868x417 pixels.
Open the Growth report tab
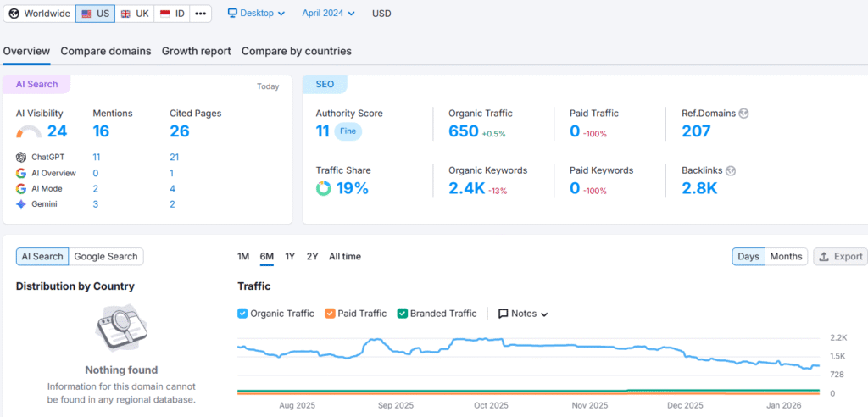coord(196,51)
